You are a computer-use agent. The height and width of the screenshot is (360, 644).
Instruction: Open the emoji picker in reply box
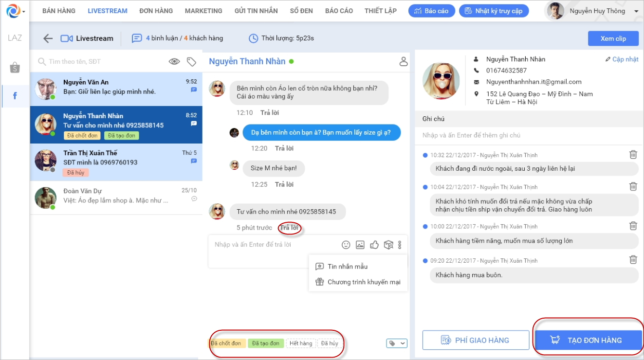pyautogui.click(x=346, y=245)
